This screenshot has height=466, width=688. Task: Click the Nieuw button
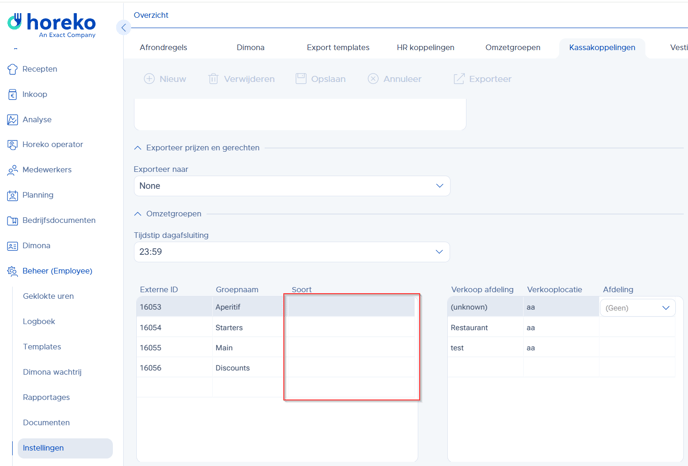(165, 79)
